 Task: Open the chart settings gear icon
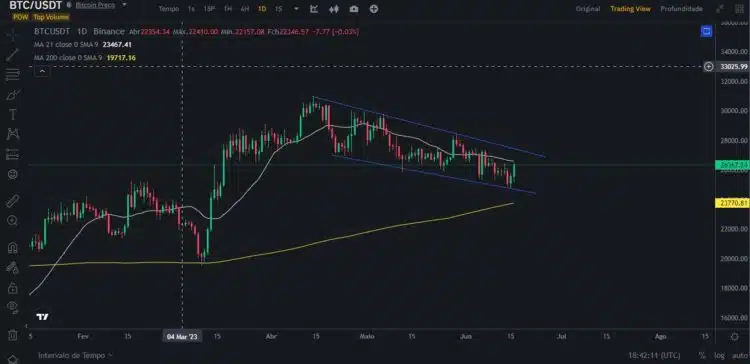(x=735, y=337)
